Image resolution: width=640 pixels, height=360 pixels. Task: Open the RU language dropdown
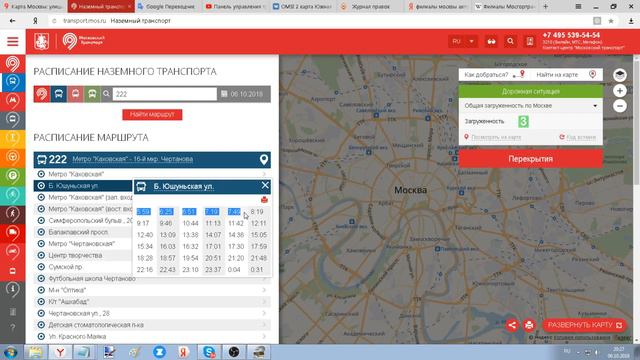click(x=463, y=41)
